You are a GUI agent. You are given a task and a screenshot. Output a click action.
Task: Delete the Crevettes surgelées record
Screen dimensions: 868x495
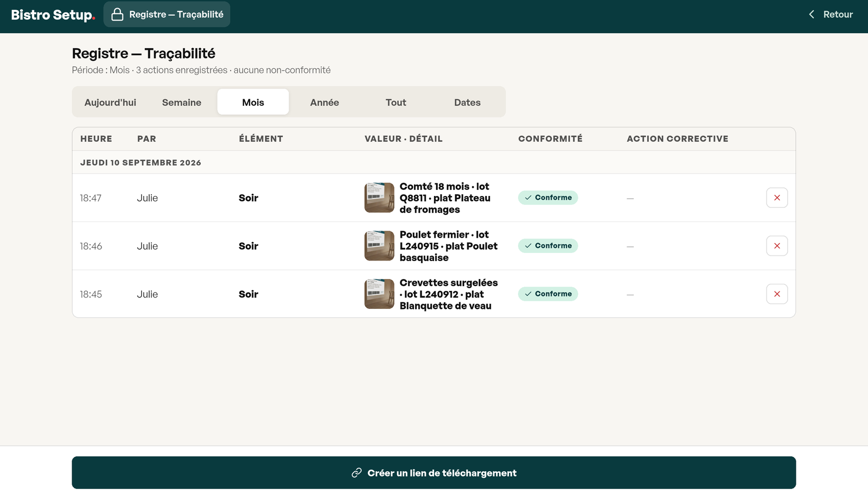click(777, 294)
